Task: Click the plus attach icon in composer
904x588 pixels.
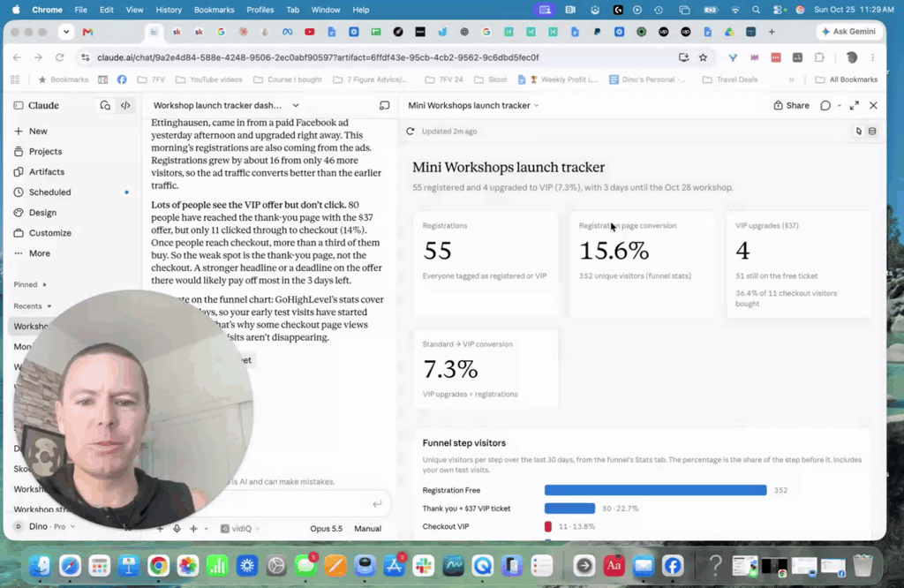Action: pos(161,529)
